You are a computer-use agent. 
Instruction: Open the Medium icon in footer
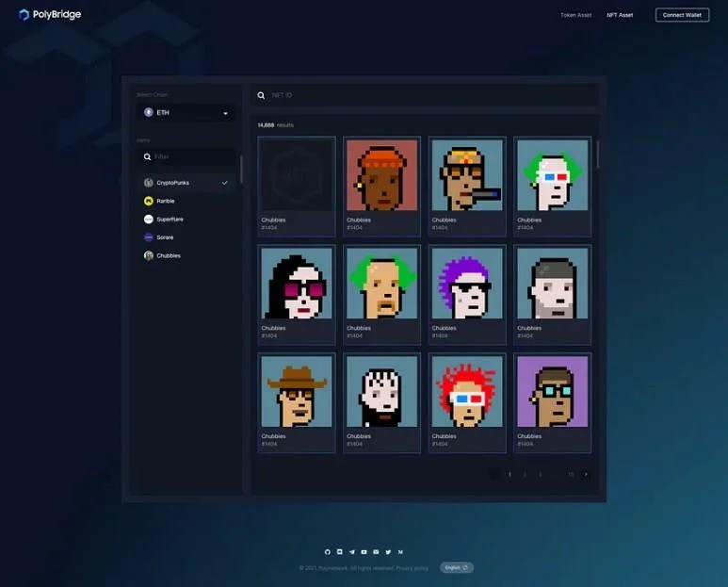400,552
